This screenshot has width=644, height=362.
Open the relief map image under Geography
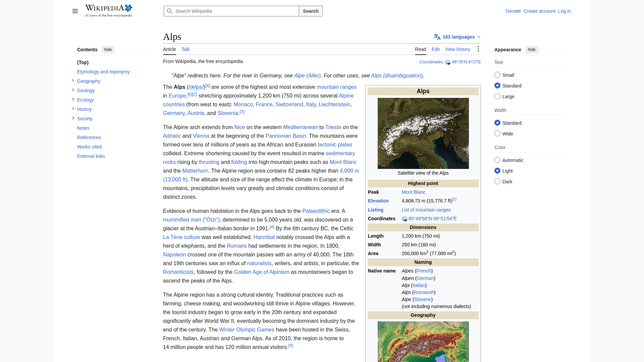point(423,342)
